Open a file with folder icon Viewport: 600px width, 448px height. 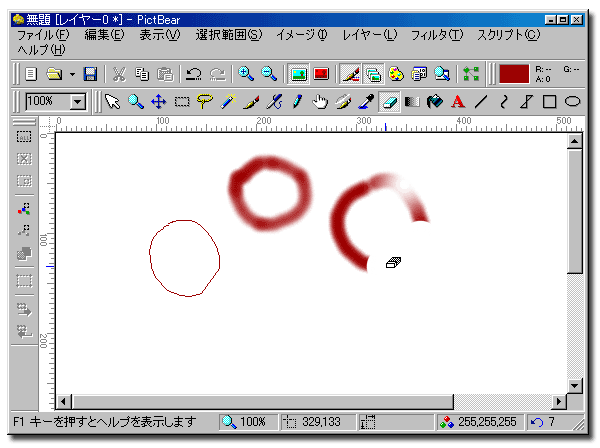(x=54, y=74)
